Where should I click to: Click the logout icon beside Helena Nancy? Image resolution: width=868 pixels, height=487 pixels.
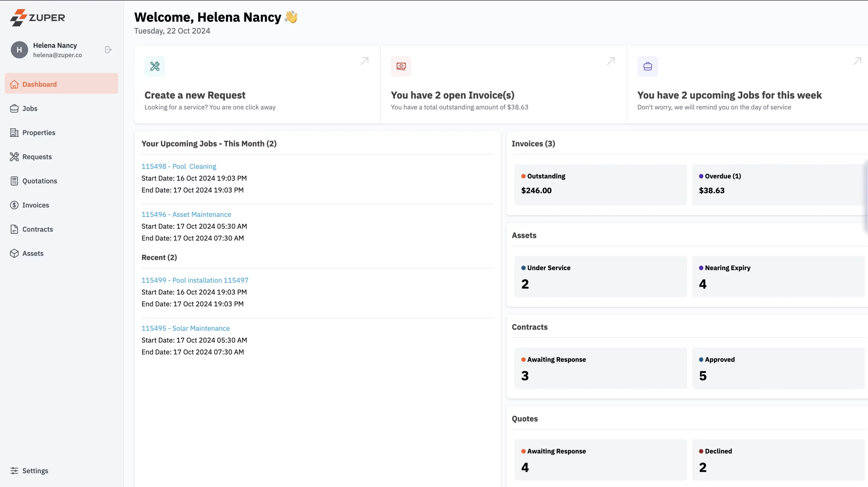click(x=108, y=49)
